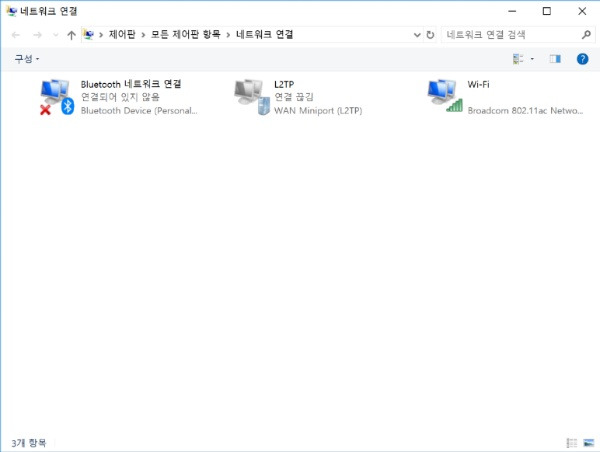Screen dimensions: 600x452
Task: Go up one level with up arrow
Action: (71, 35)
